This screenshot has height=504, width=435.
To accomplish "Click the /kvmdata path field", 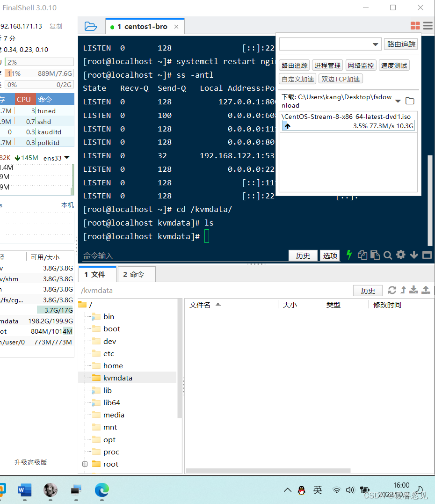I will [216, 291].
